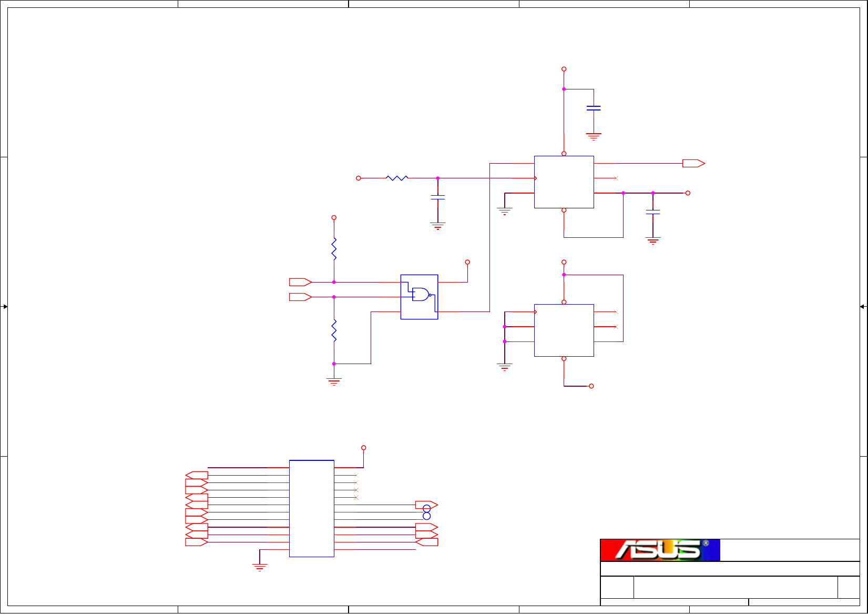Click the left border arrow marker

pyautogui.click(x=5, y=307)
